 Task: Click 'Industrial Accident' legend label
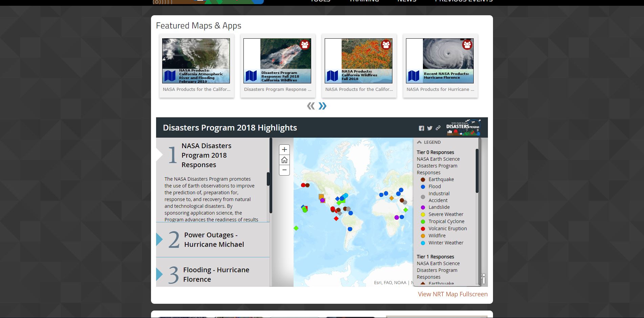439,197
